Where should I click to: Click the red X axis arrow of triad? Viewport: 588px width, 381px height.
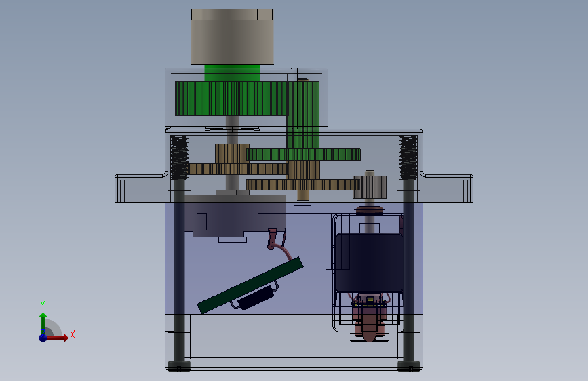pyautogui.click(x=57, y=338)
